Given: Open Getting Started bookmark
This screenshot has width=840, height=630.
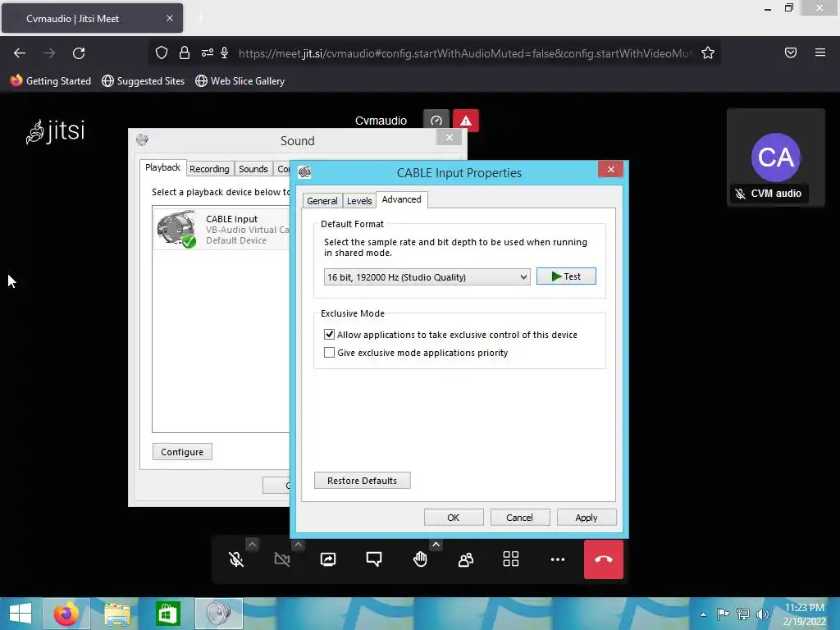Looking at the screenshot, I should point(51,81).
